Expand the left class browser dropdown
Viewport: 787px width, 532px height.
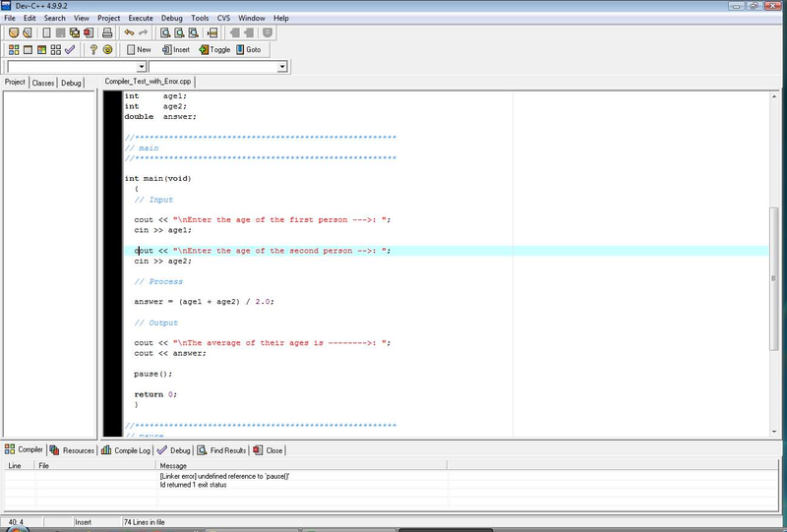coord(141,67)
